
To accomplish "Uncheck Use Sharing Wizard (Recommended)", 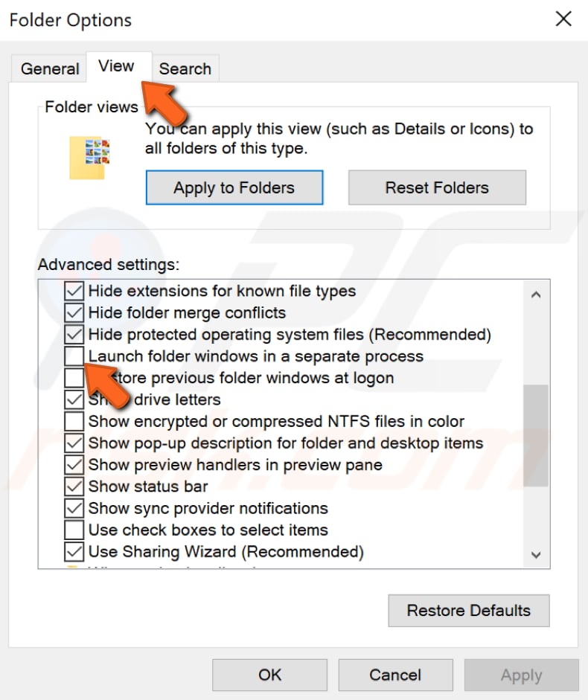I will click(x=73, y=551).
